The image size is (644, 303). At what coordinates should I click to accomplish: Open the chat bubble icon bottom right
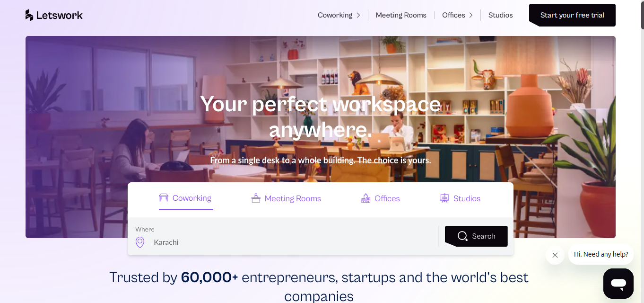(x=618, y=283)
